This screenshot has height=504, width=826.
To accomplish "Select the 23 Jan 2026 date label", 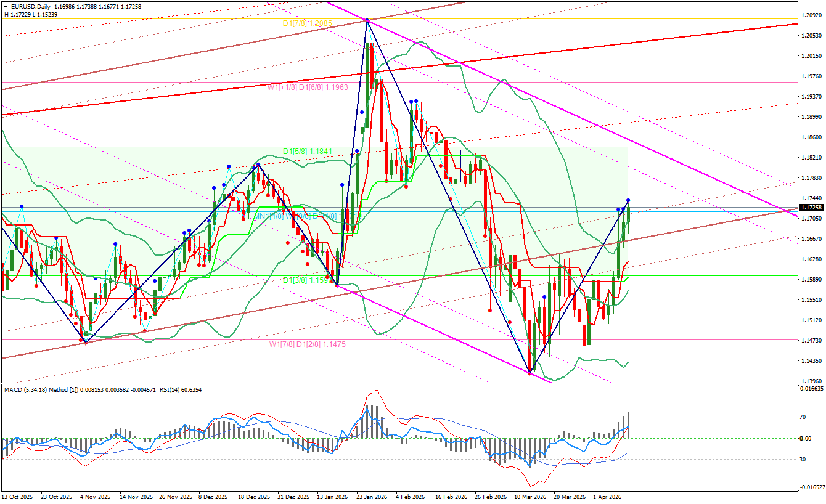I will 372,496.
